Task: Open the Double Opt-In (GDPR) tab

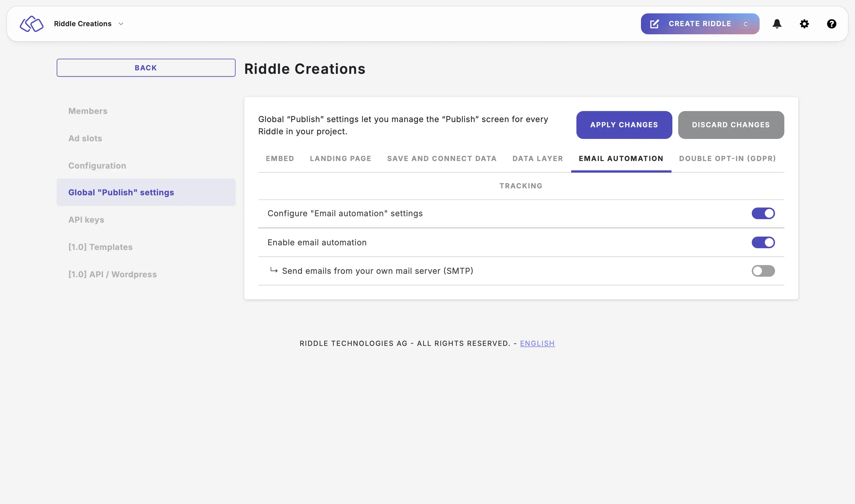Action: [727, 159]
